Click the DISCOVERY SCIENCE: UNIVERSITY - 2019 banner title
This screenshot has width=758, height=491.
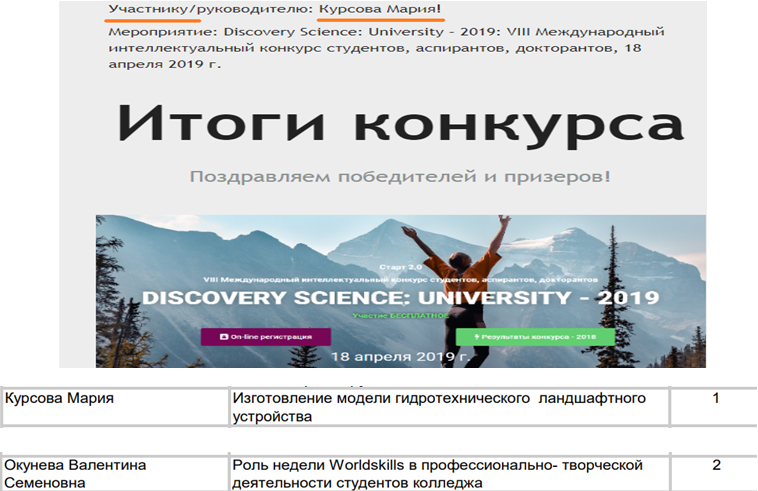pyautogui.click(x=400, y=298)
